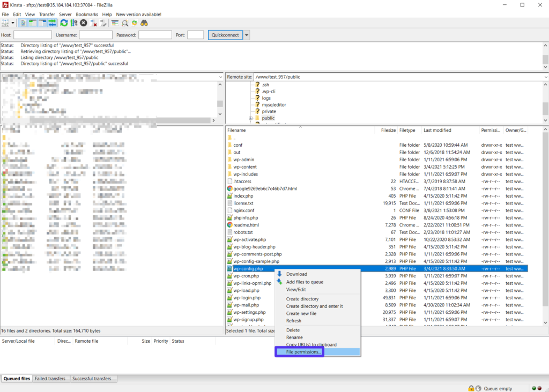The height and width of the screenshot is (392, 549).
Task: Cancel the current operation
Action: [x=83, y=22]
